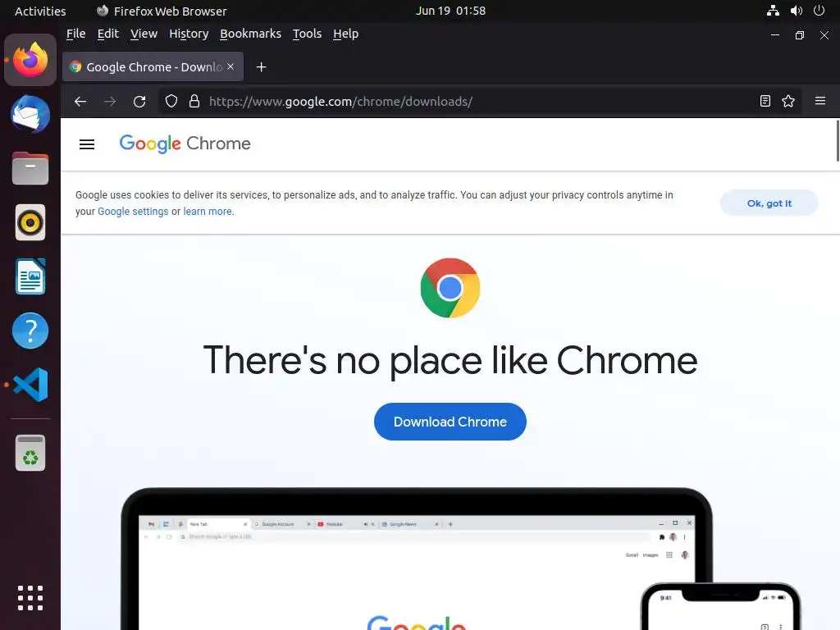Click the Download Chrome button
This screenshot has height=630, width=840.
450,422
